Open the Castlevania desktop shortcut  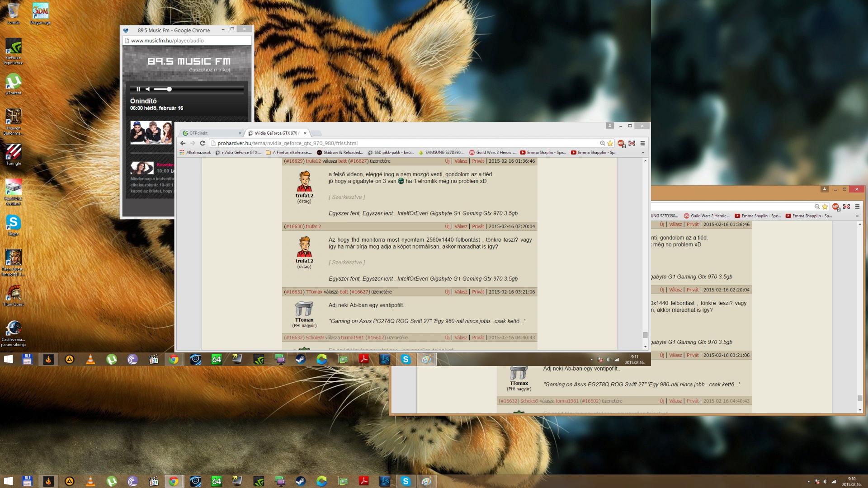pyautogui.click(x=14, y=333)
